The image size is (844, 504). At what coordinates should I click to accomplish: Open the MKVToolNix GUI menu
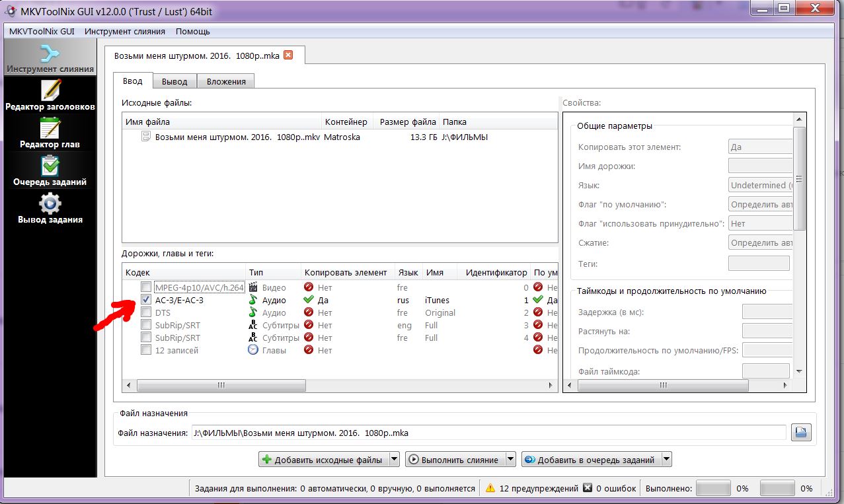point(42,31)
